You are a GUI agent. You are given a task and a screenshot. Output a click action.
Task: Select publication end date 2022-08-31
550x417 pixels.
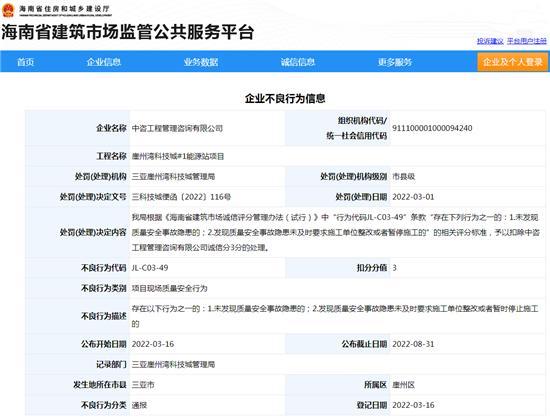pyautogui.click(x=413, y=344)
